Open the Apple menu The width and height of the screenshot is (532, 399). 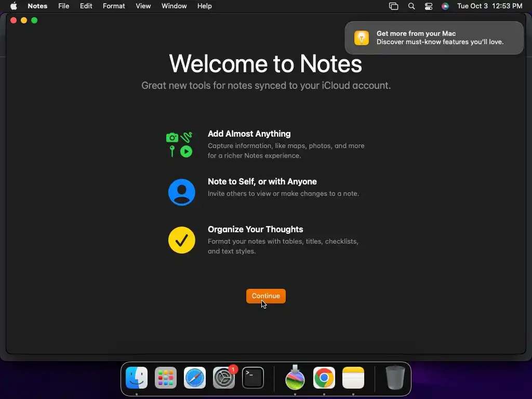[x=14, y=6]
